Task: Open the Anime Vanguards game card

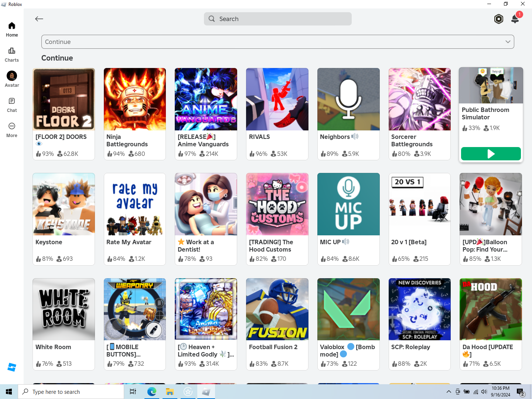Action: [206, 114]
